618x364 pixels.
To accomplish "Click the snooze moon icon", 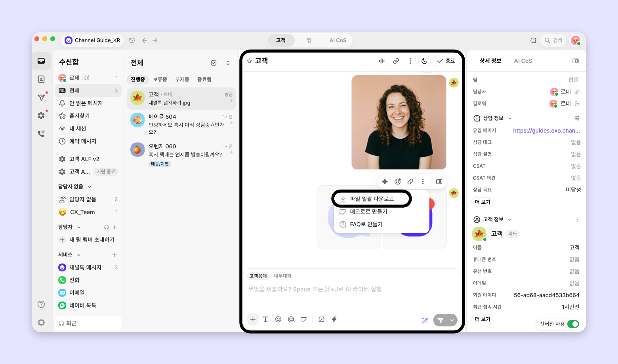I will click(x=424, y=61).
